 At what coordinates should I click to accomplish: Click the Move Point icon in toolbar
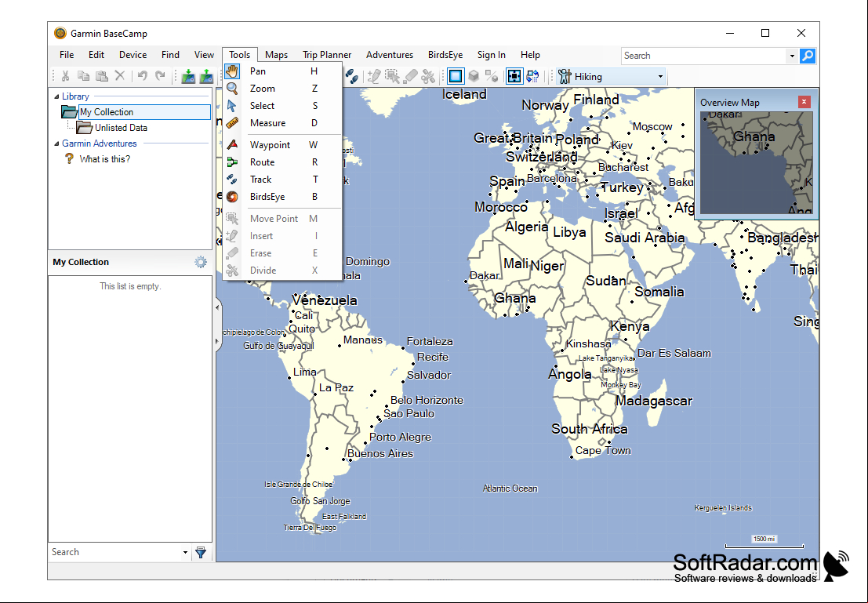392,76
